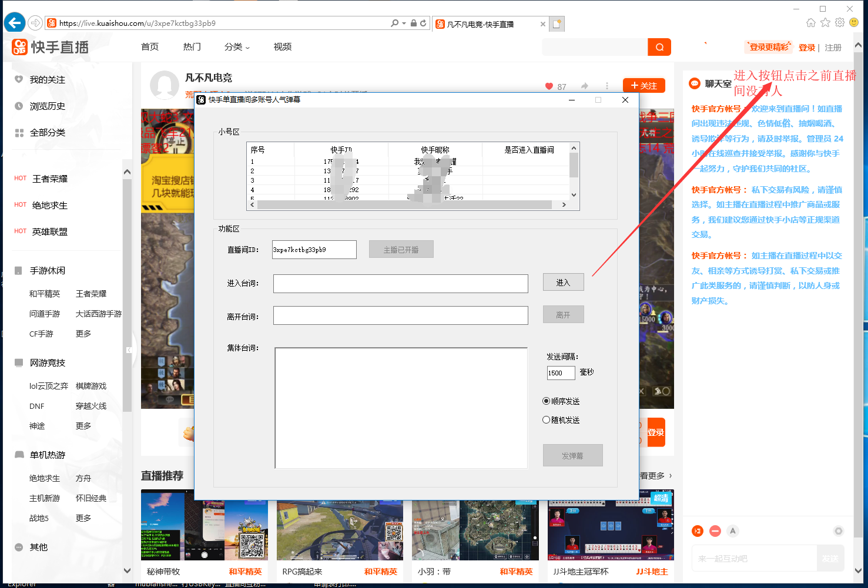Click 和平精英 under 手游休闲
This screenshot has height=588, width=868.
45,294
